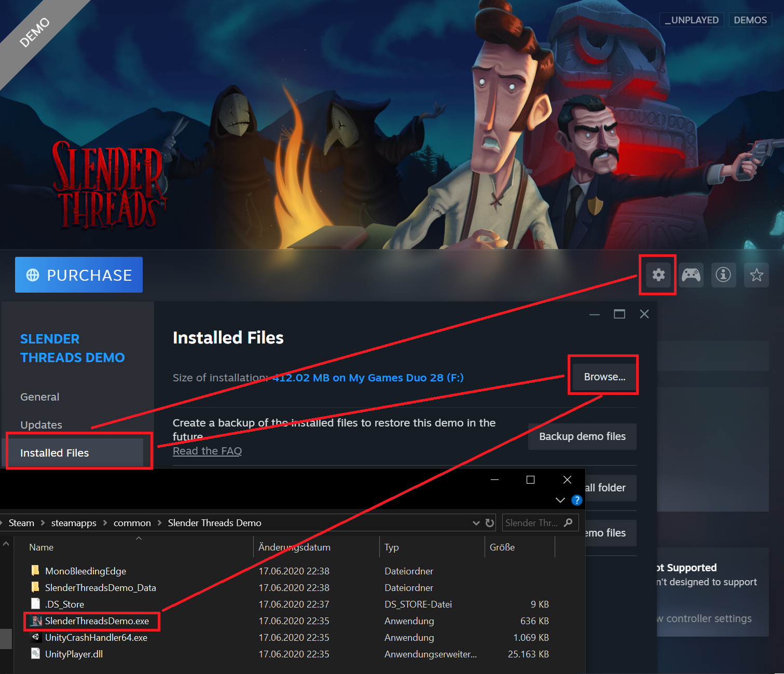The height and width of the screenshot is (674, 784).
Task: Click the Browse... button
Action: (604, 377)
